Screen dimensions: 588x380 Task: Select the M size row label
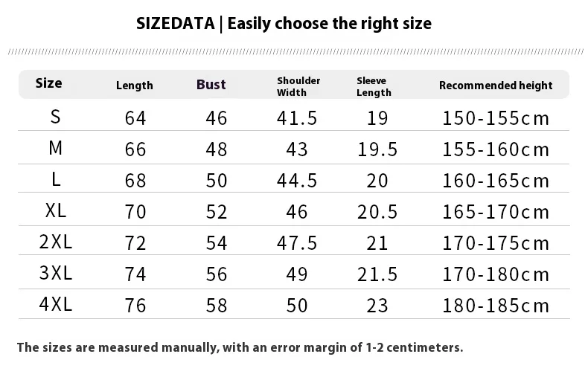pos(56,148)
